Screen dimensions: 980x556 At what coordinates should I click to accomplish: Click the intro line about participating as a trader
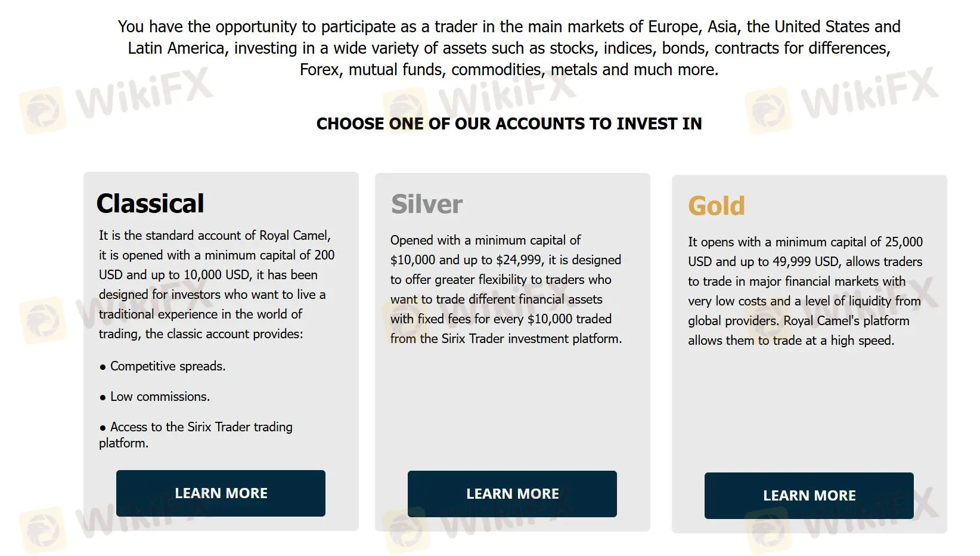click(509, 27)
